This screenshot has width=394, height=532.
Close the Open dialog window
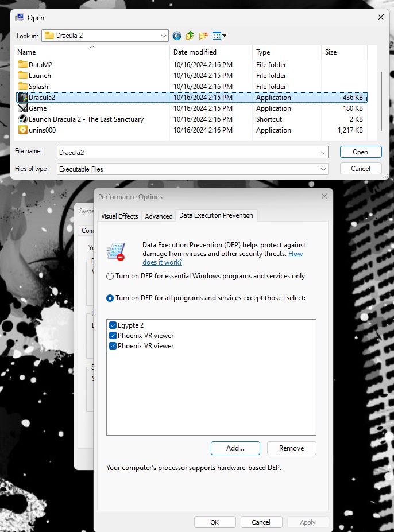coord(381,17)
